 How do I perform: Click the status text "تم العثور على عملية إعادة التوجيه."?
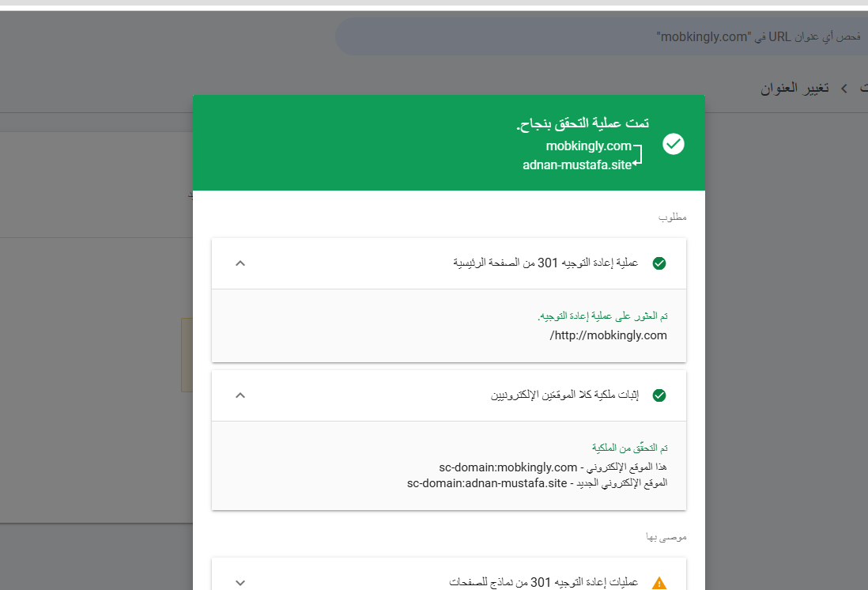pyautogui.click(x=602, y=316)
